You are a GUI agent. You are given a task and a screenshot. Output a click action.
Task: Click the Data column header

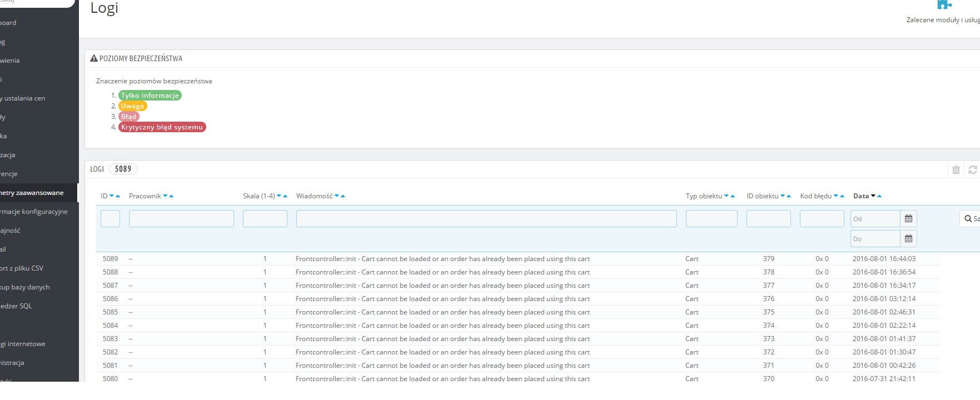click(x=861, y=196)
